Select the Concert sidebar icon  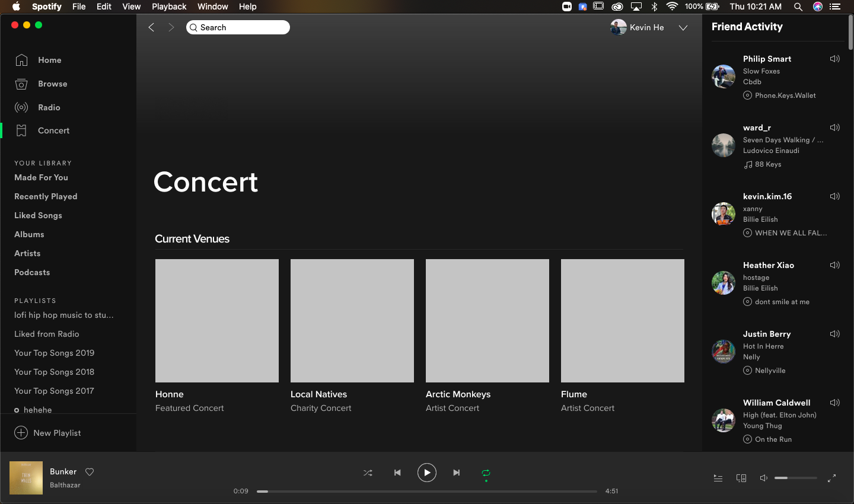click(21, 130)
